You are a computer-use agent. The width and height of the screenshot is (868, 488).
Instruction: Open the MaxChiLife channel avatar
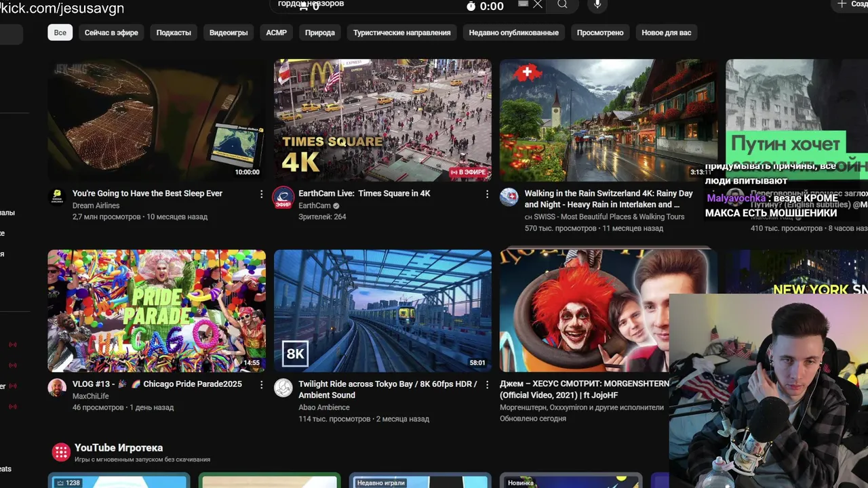click(x=57, y=388)
